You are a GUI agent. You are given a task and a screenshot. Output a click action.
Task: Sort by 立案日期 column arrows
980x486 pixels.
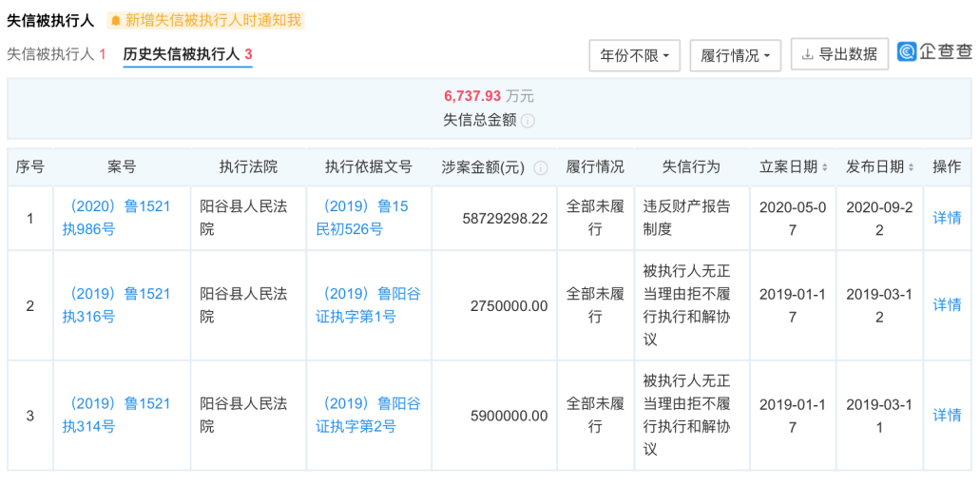[825, 167]
